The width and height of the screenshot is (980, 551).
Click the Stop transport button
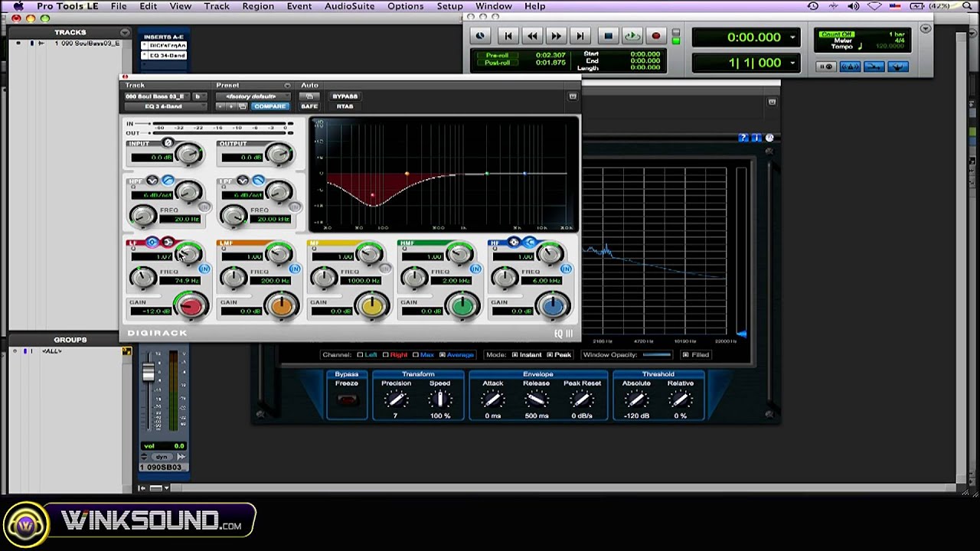608,36
